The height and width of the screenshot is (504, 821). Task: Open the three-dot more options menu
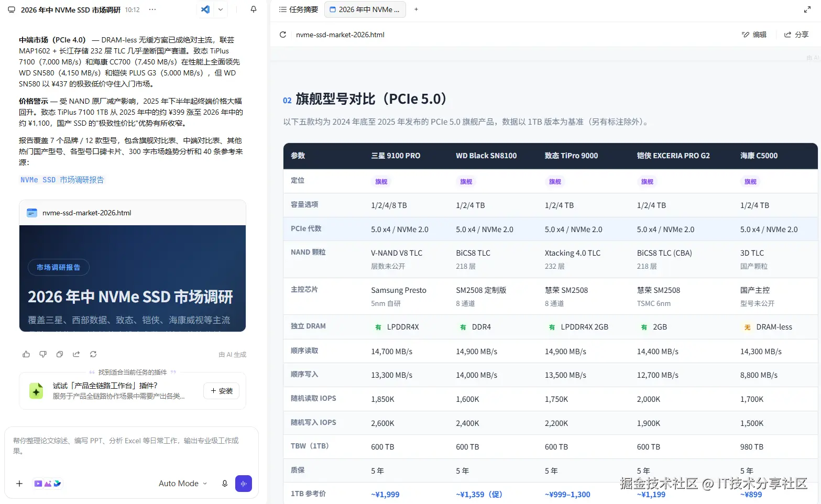tap(152, 9)
